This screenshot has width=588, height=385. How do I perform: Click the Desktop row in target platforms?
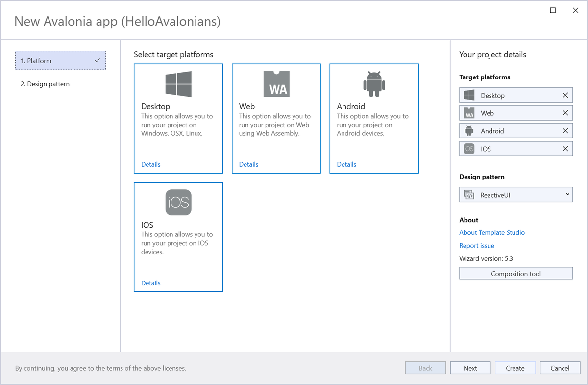(516, 95)
